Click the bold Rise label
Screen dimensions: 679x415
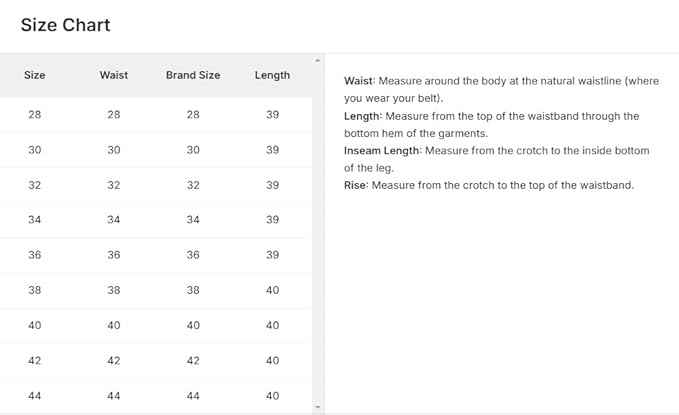355,185
